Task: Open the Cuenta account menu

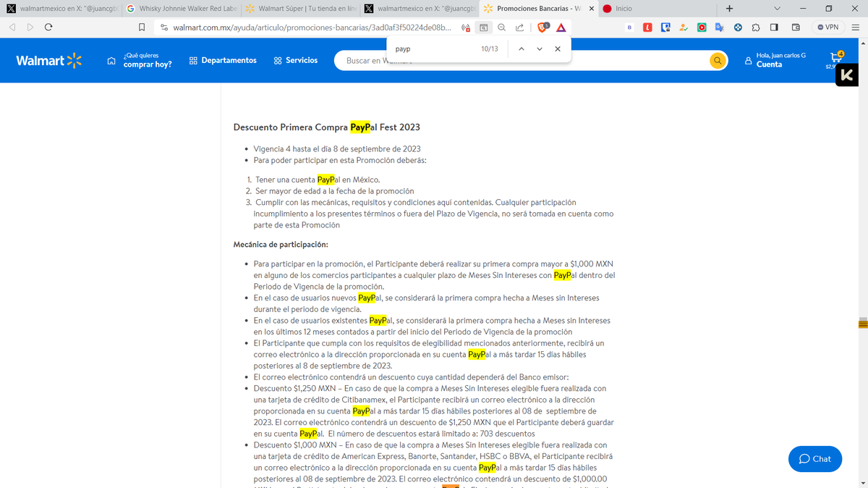Action: point(775,60)
